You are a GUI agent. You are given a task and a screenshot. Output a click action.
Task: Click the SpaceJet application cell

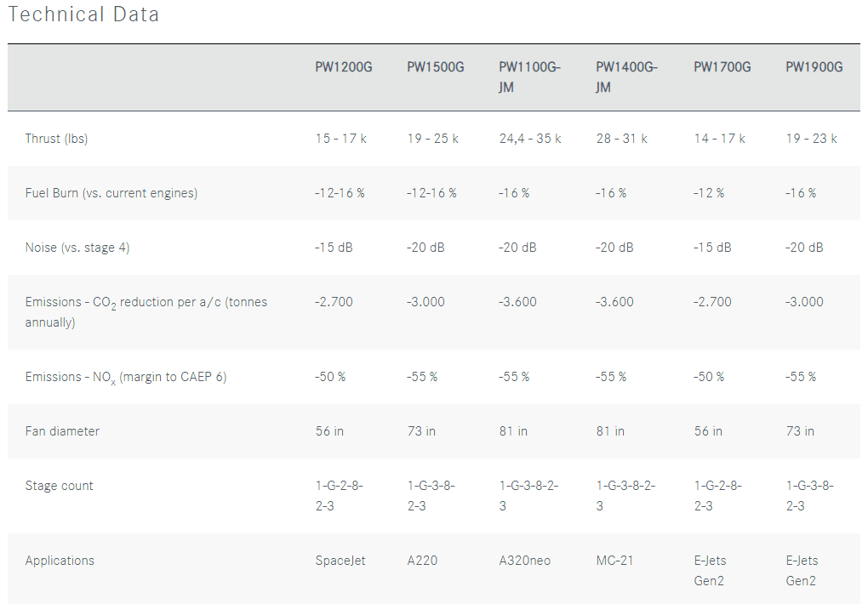coord(340,561)
